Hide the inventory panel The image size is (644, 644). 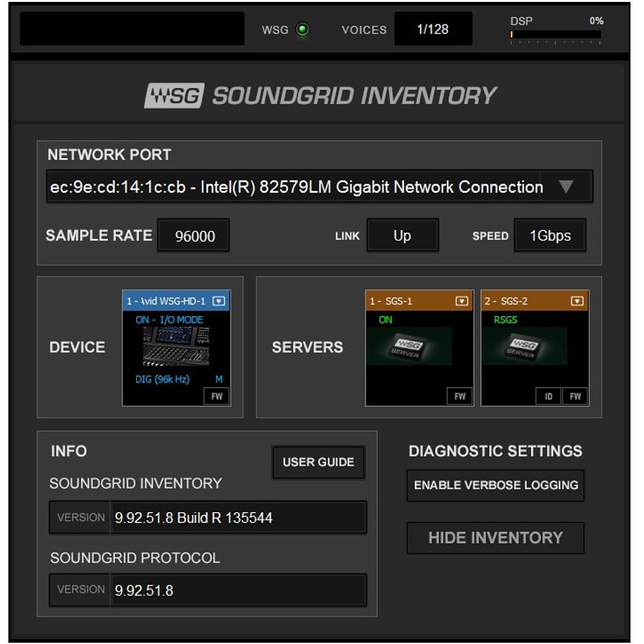(496, 538)
